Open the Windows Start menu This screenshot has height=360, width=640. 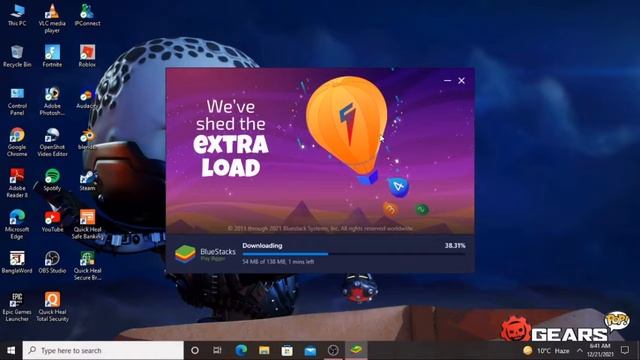click(11, 350)
